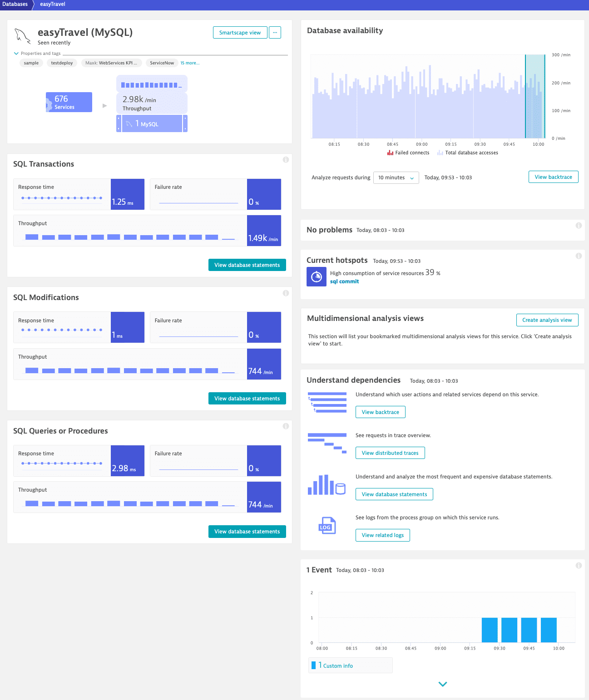
Task: Click the MySQL dolphin logo icon
Action: point(22,36)
